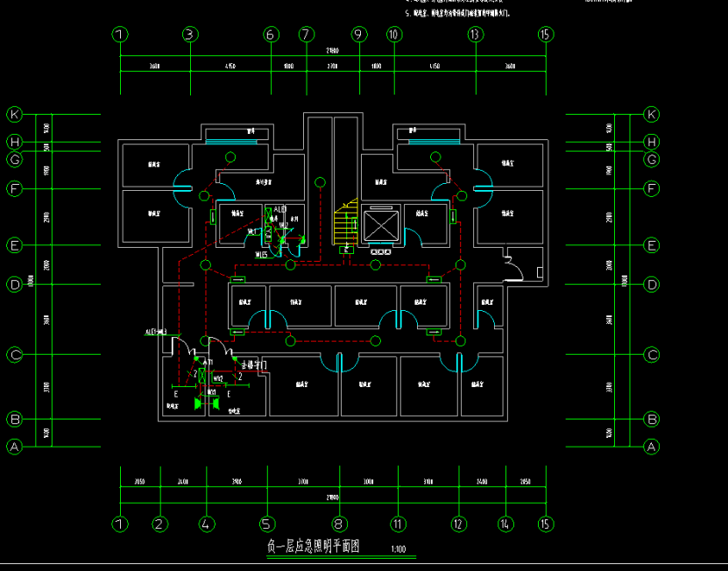Click the green exit sign below staircase

(348, 249)
